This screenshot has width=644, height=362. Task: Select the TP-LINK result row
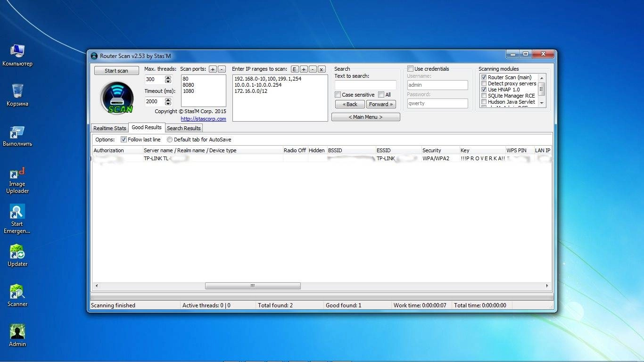322,159
